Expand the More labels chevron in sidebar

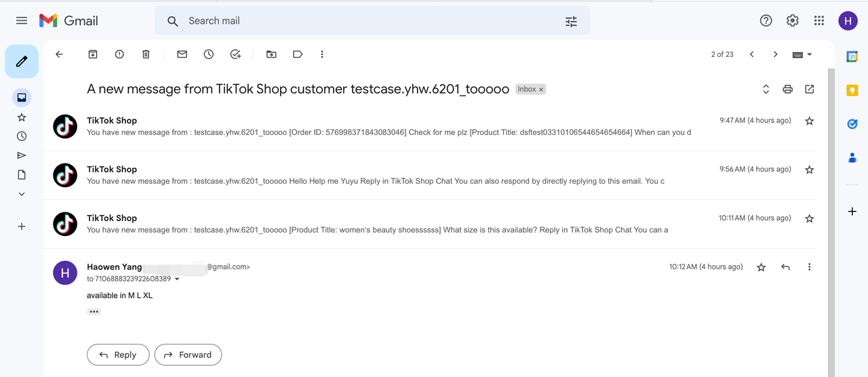click(x=22, y=194)
